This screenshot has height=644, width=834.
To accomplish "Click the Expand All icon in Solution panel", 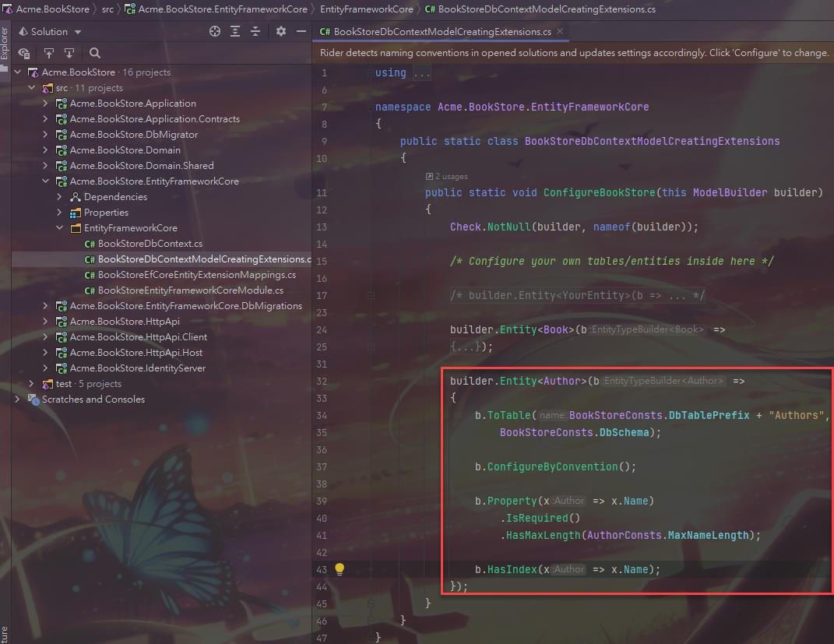I will click(x=235, y=32).
